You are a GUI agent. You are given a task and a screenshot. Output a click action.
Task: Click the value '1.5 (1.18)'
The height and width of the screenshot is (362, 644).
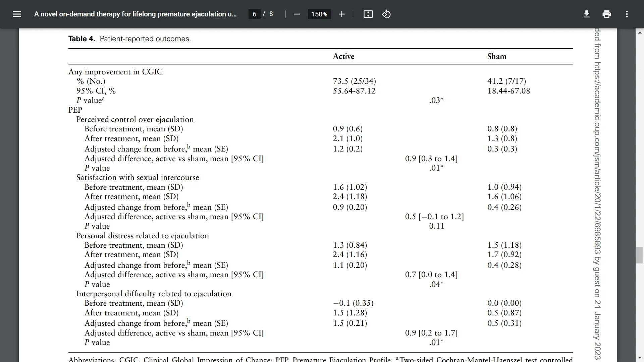(x=504, y=245)
